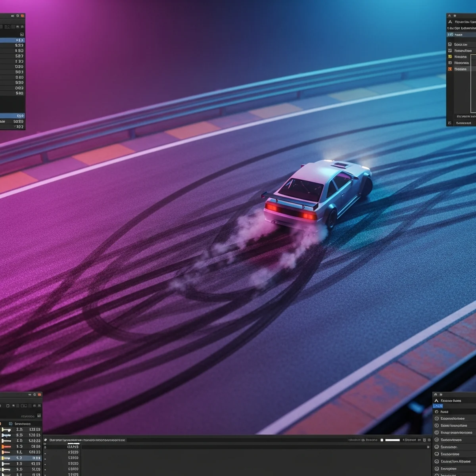476x476 pixels.
Task: Click the 'A' icon in the bottom-right panel header
Action: (436, 401)
